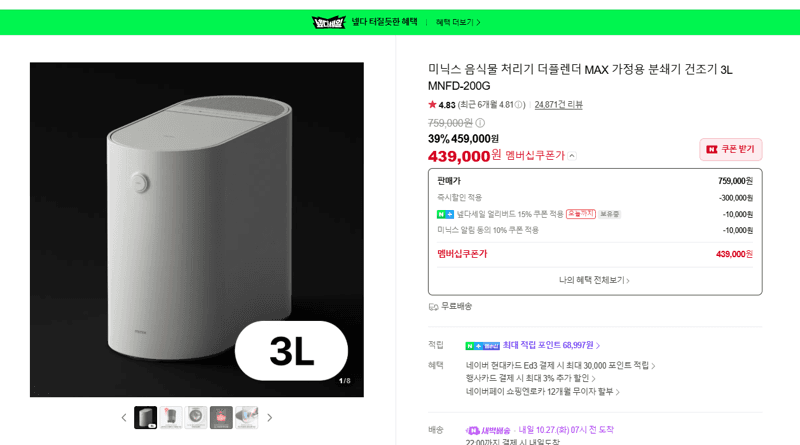Click the N+ membership badge by 적립
Image resolution: width=800 pixels, height=445 pixels.
(482, 346)
